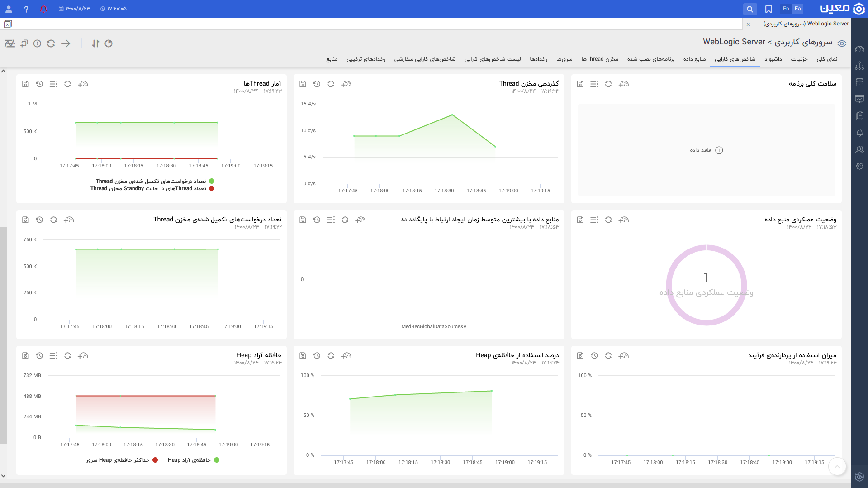868x488 pixels.
Task: Open the user profile icon in top bar
Action: tap(9, 9)
